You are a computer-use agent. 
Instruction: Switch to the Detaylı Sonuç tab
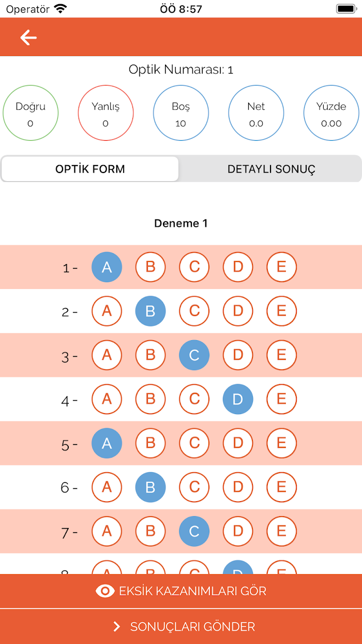click(x=271, y=169)
